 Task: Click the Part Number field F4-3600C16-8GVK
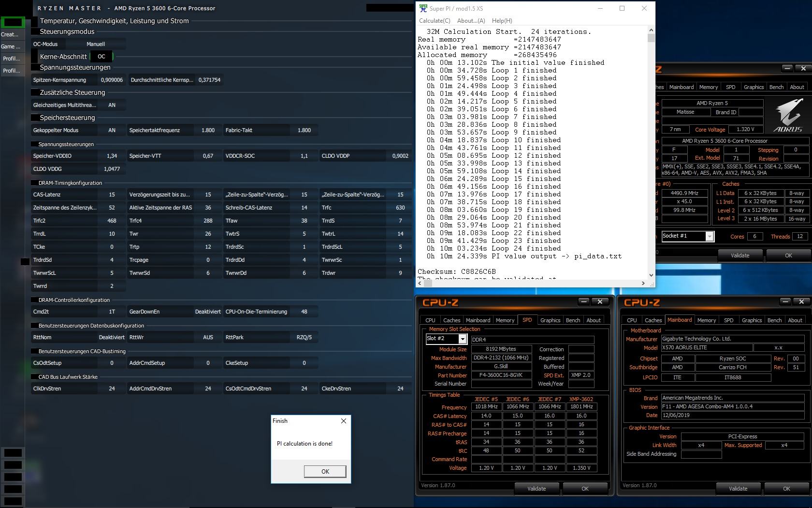pos(502,375)
